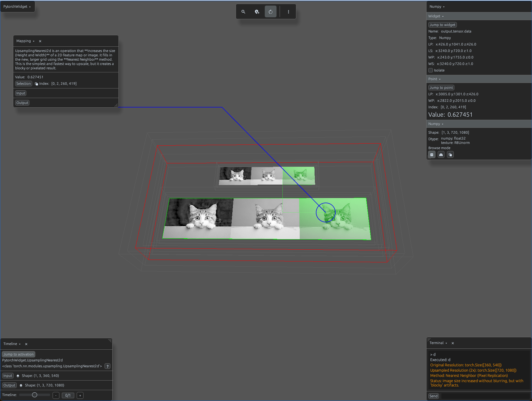Click the Value: 0.627451 text in Point section
532x401 pixels.
point(450,114)
